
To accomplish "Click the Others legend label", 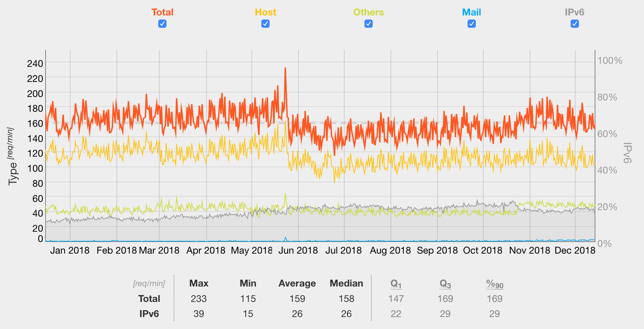I will [x=369, y=12].
